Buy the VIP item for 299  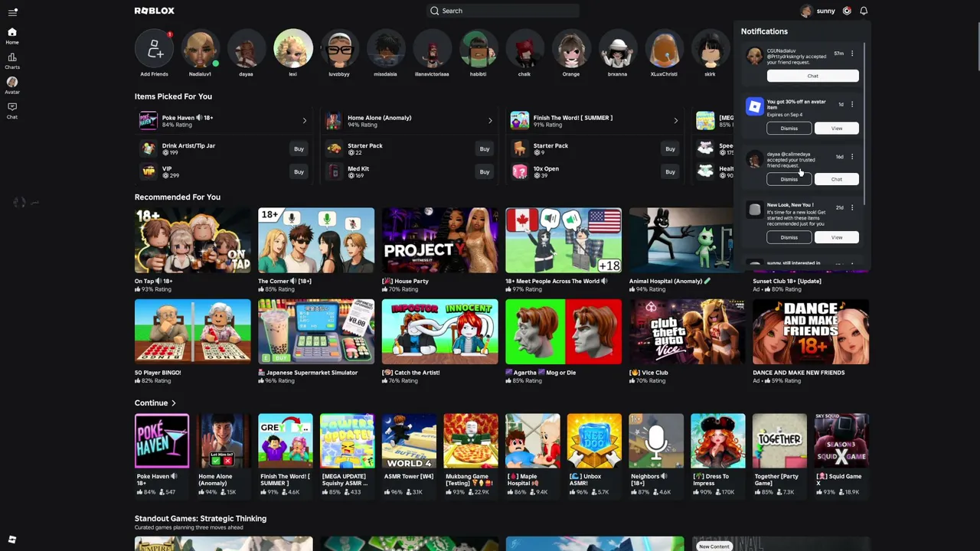point(299,172)
